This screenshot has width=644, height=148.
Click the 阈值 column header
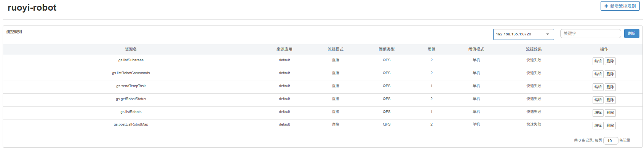[431, 49]
